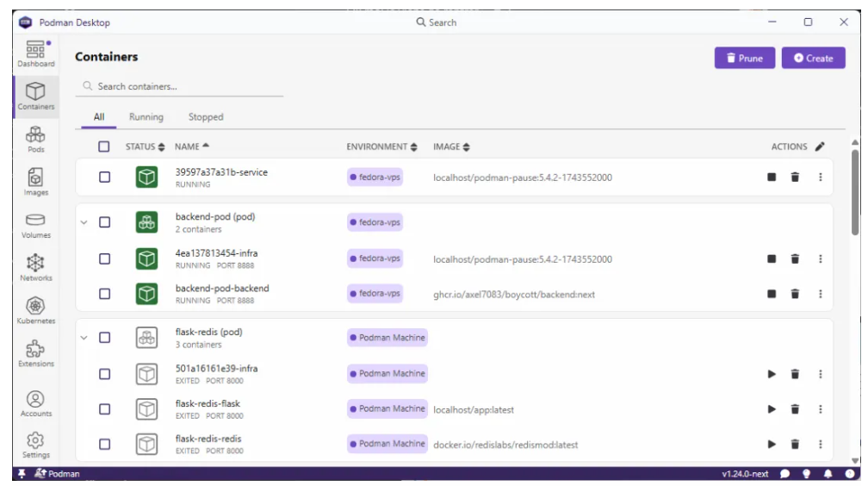Switch to the Running tab
Viewport: 868px width, 486px height.
click(146, 117)
